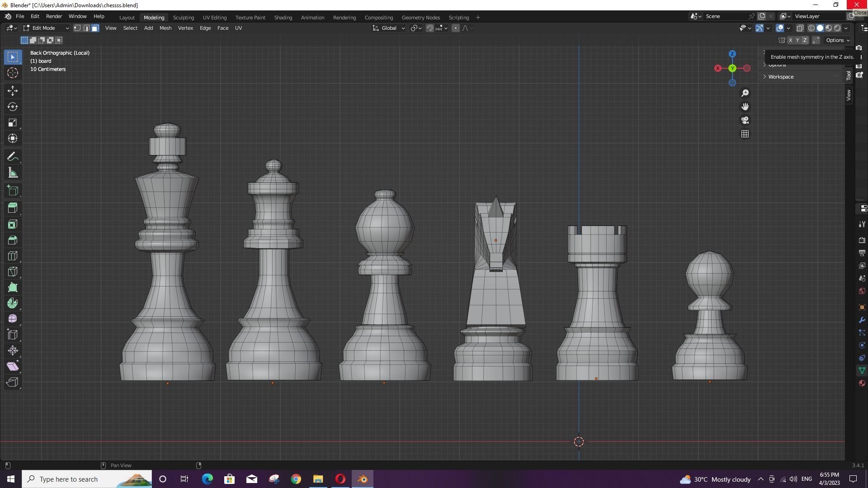Switch to material preview shading

click(829, 28)
